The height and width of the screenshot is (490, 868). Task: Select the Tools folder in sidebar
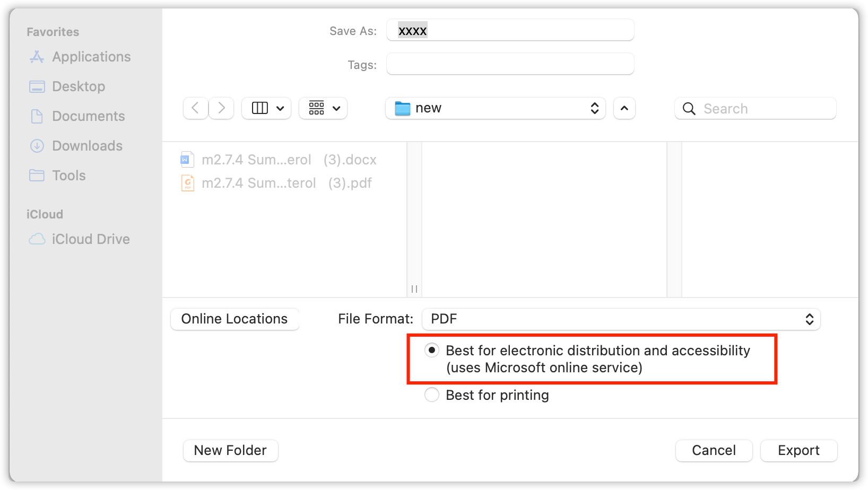(68, 176)
